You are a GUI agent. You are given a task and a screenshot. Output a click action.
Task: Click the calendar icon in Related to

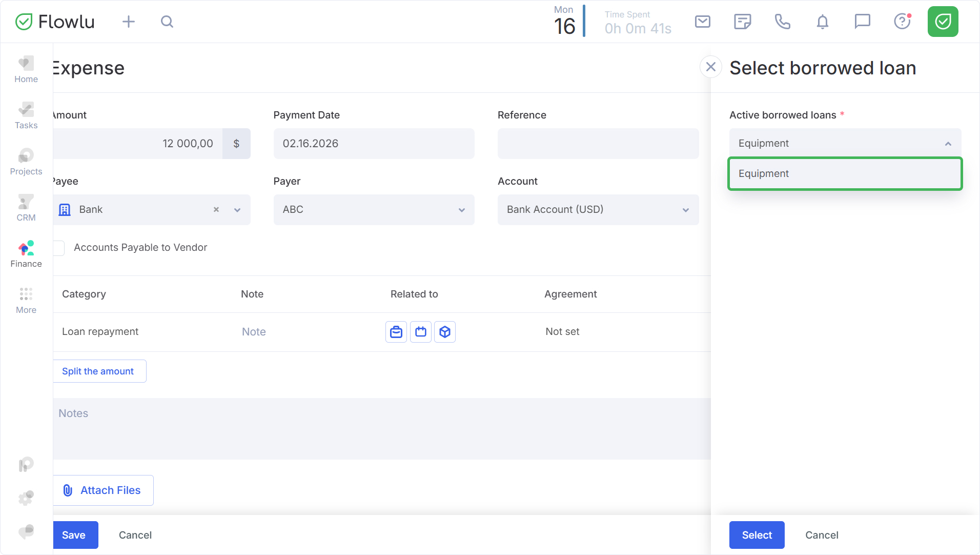pyautogui.click(x=421, y=332)
